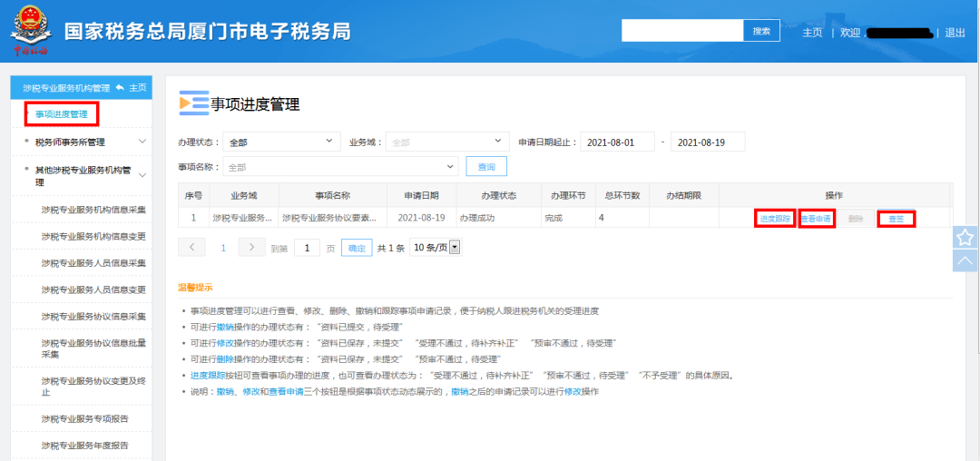Click the end date field 2021-08-19
Image resolution: width=980 pixels, height=461 pixels.
pyautogui.click(x=708, y=142)
